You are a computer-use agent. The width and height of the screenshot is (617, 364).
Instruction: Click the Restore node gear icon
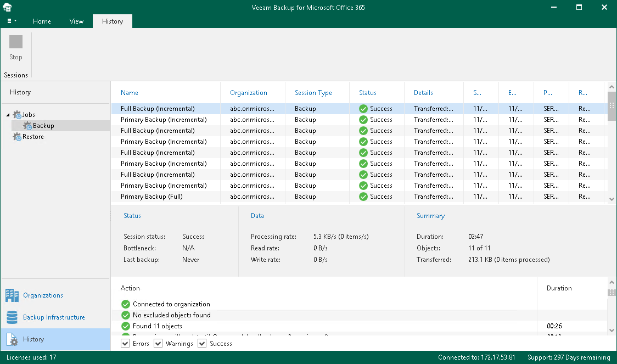[x=17, y=137]
